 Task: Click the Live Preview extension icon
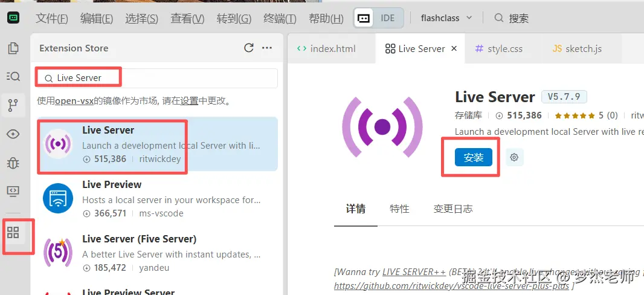coord(58,198)
